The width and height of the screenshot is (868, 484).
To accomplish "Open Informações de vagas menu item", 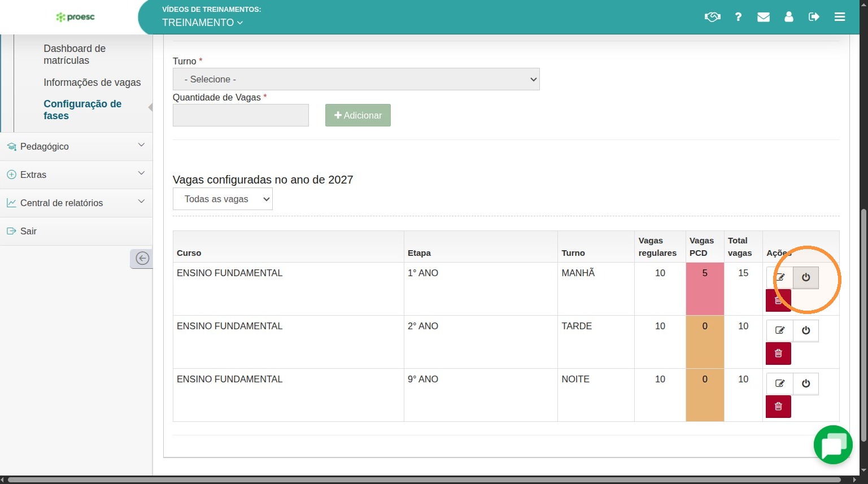I will click(92, 82).
